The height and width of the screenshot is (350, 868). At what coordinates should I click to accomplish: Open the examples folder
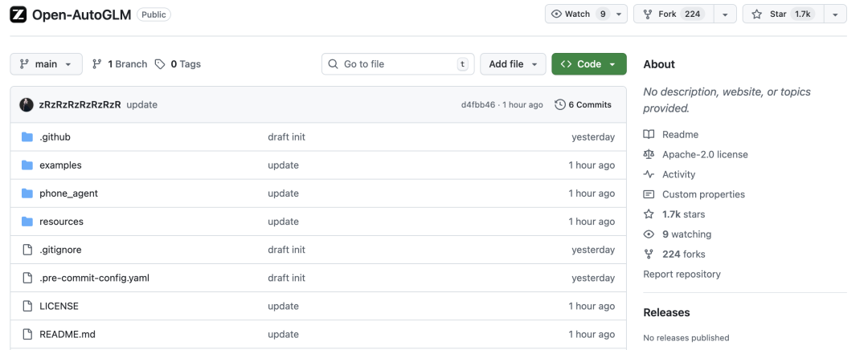coord(60,165)
